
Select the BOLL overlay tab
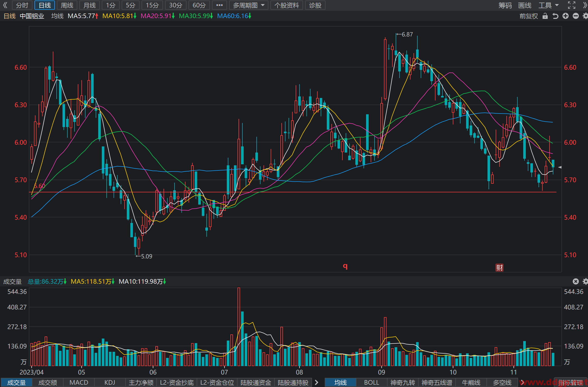tap(371, 382)
